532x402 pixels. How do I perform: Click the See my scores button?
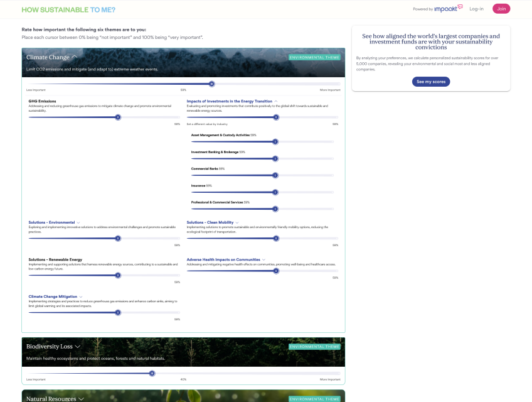(431, 82)
